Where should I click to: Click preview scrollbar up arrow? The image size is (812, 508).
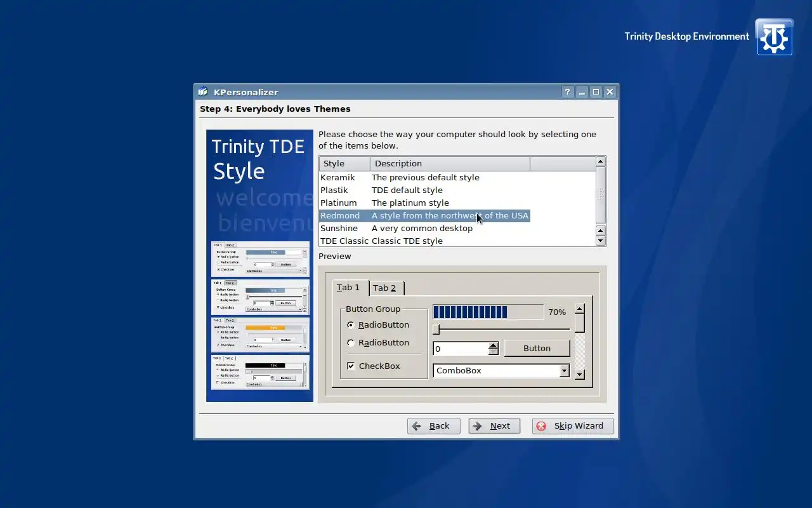point(579,309)
